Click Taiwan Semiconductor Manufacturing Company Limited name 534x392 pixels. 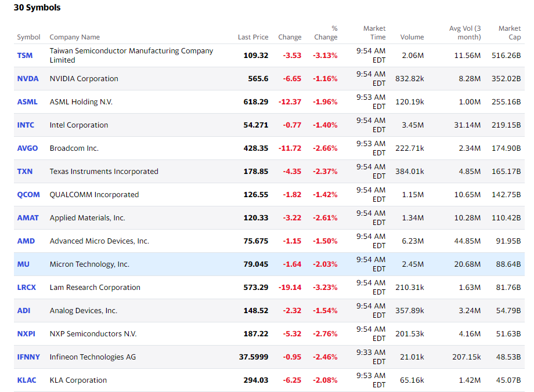pos(131,56)
